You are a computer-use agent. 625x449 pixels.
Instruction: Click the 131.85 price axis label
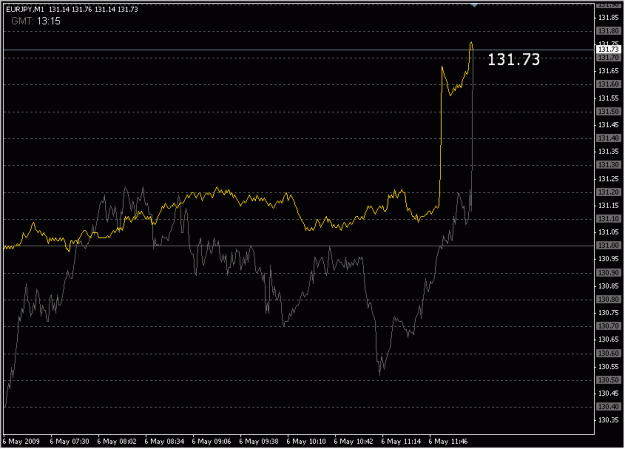pyautogui.click(x=609, y=18)
